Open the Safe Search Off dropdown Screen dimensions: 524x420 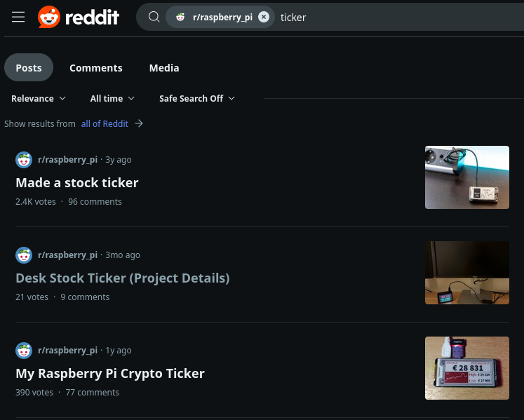197,99
